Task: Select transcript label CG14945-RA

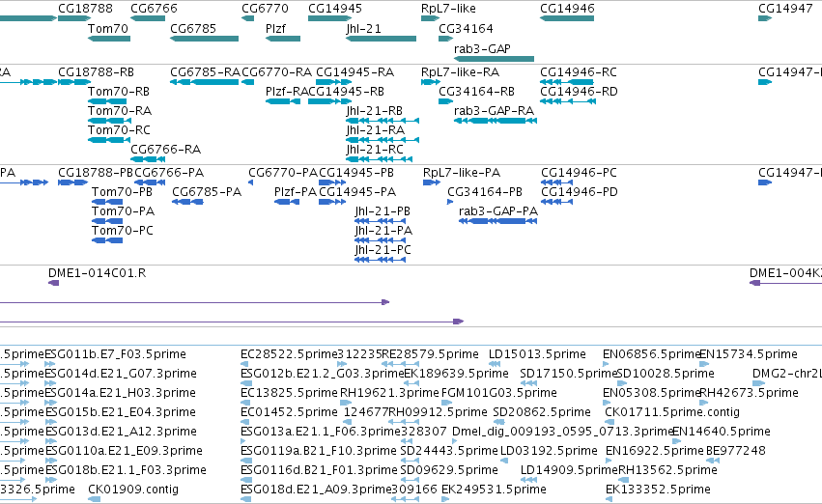Action: [354, 71]
